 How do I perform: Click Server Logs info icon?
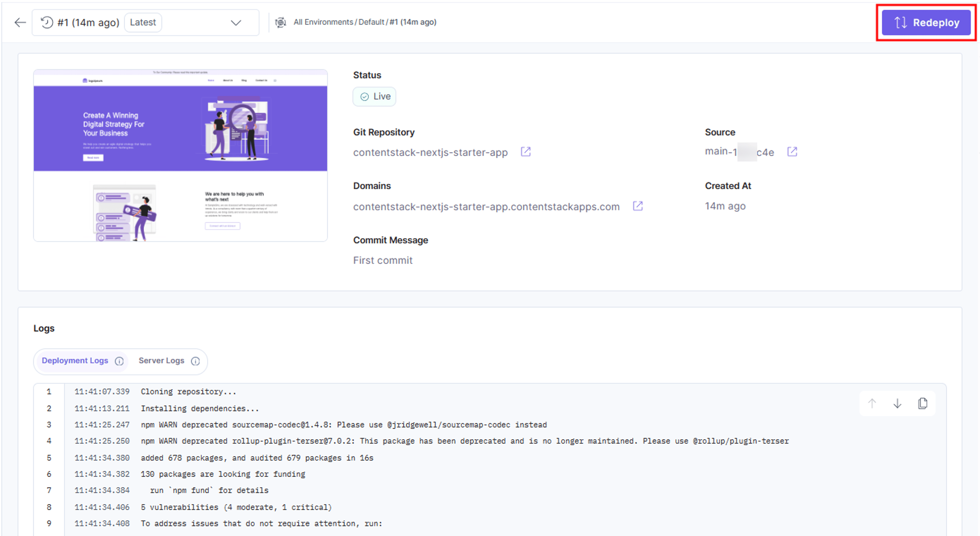[195, 361]
